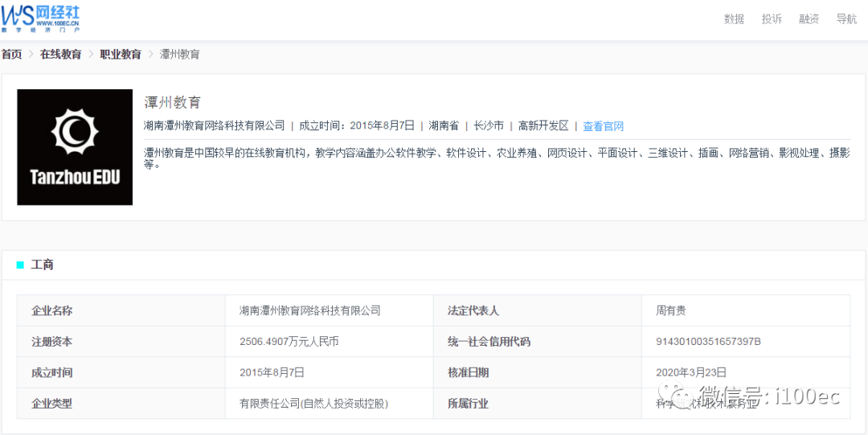Image resolution: width=868 pixels, height=435 pixels.
Task: Click 成立时间：2015年8月7日 in header line
Action: point(357,125)
